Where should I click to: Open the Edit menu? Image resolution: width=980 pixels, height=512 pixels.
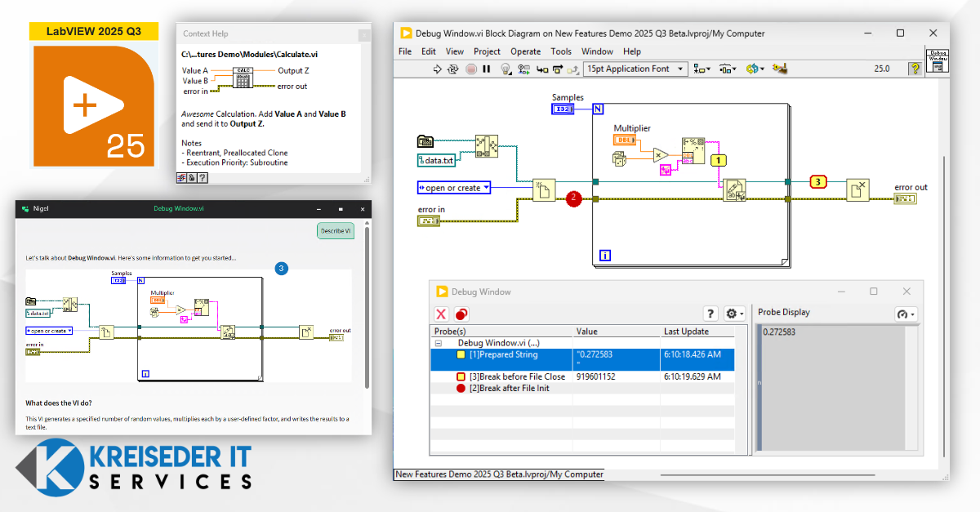pyautogui.click(x=429, y=51)
